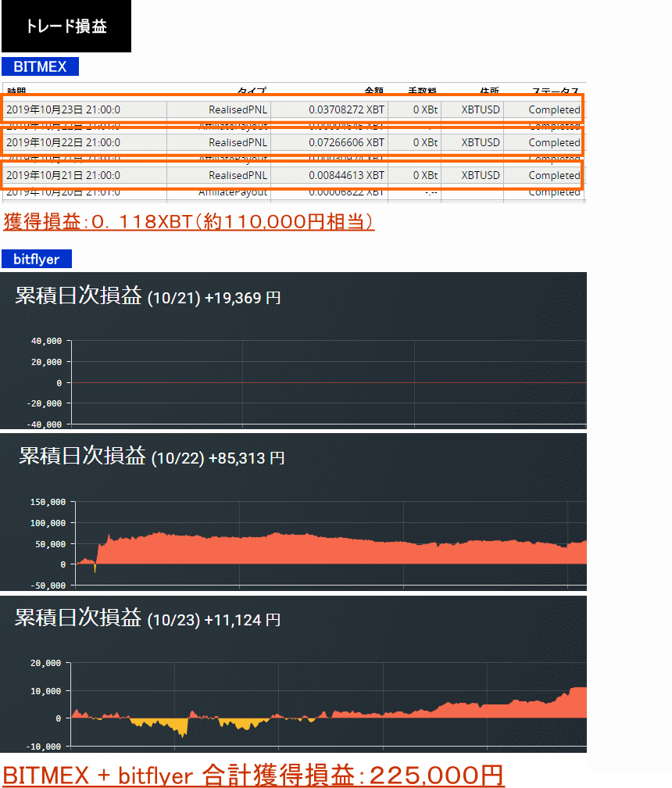Click the 累積日次損益 (10/22) +85,313 円 chart title

coord(152,457)
